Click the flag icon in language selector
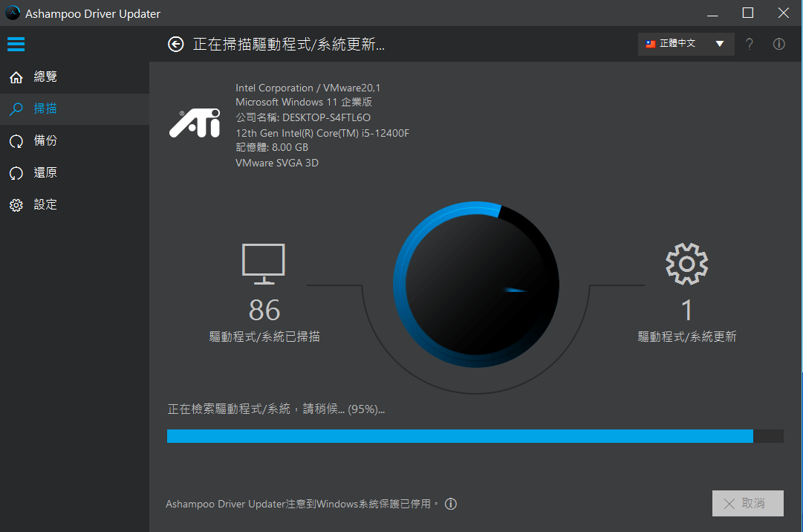The image size is (803, 532). 651,44
